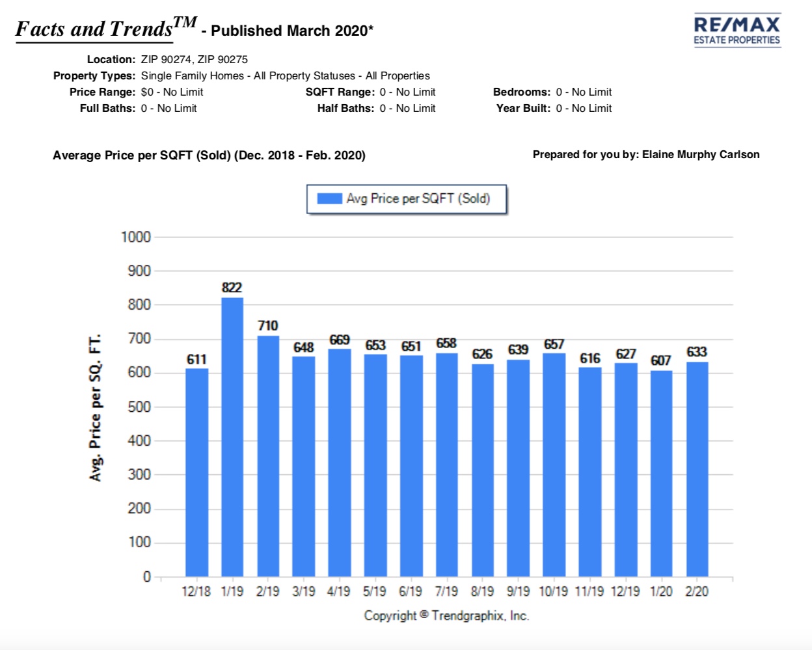
Task: Click the 3/19 bar labeled 648
Action: tap(304, 467)
